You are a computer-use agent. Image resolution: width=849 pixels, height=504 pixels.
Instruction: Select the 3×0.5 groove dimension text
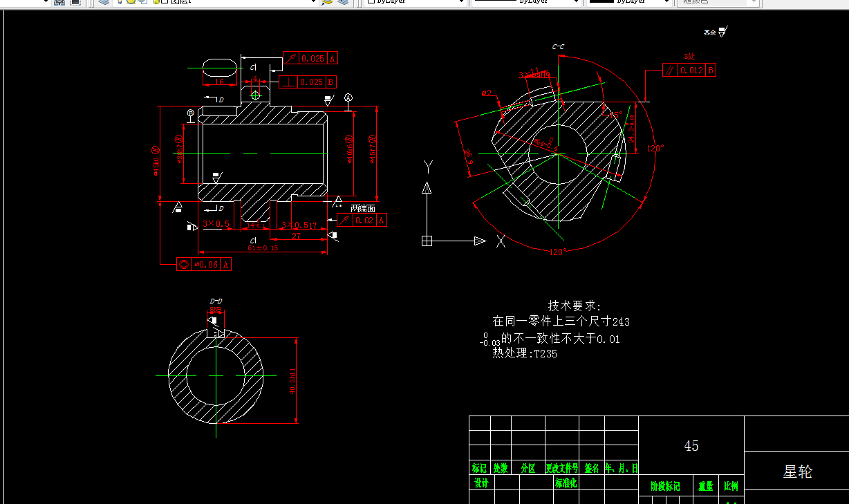216,224
